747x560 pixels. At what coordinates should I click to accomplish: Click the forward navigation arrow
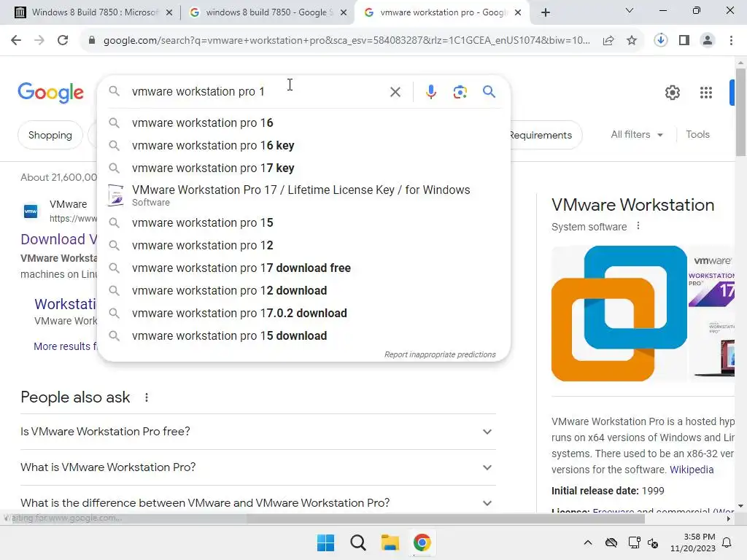pos(39,41)
